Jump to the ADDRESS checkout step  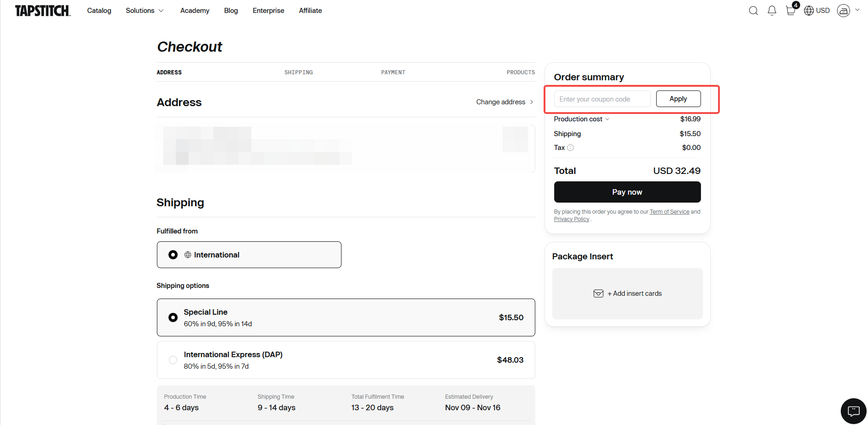[169, 72]
